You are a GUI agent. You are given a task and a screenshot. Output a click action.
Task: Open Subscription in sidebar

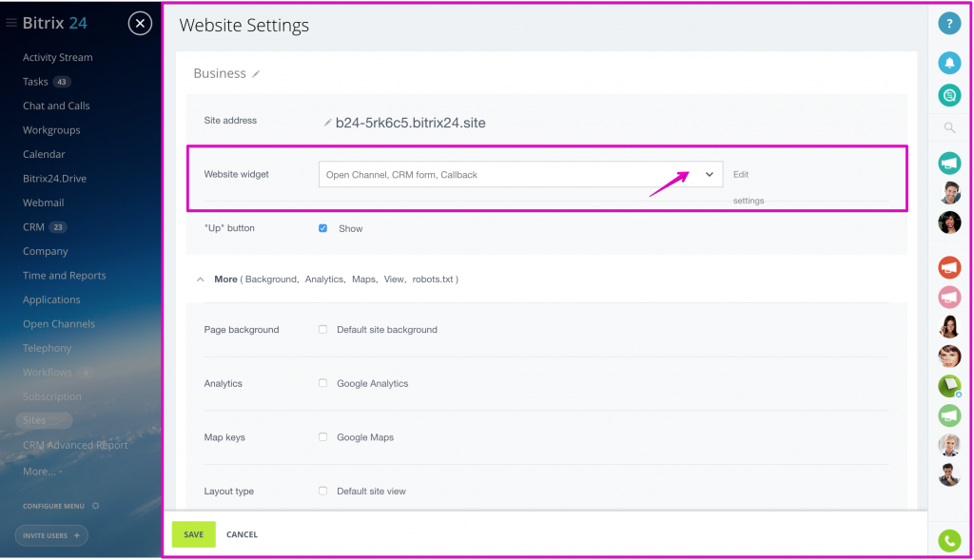coord(52,396)
